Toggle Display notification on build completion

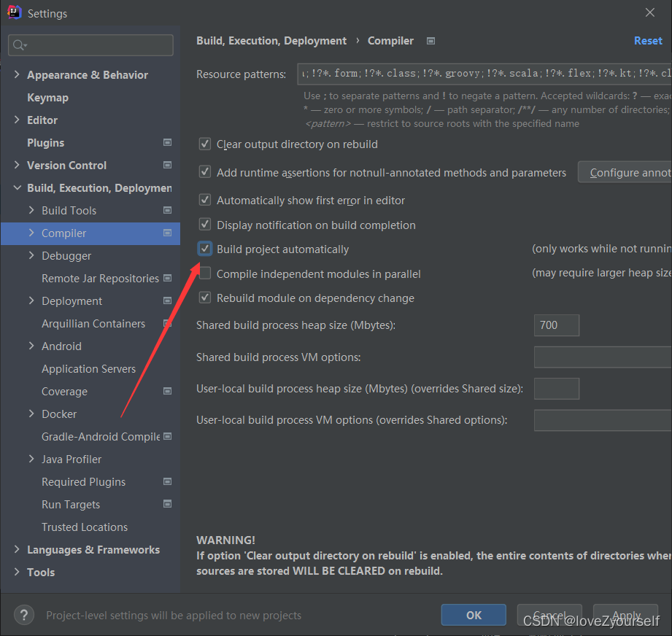click(205, 225)
